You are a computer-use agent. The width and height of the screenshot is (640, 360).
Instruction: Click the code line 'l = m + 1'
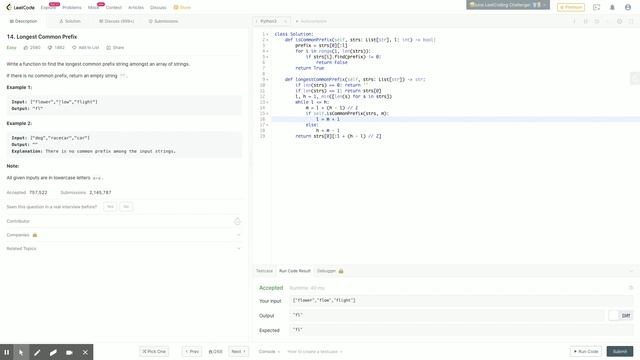(x=328, y=119)
